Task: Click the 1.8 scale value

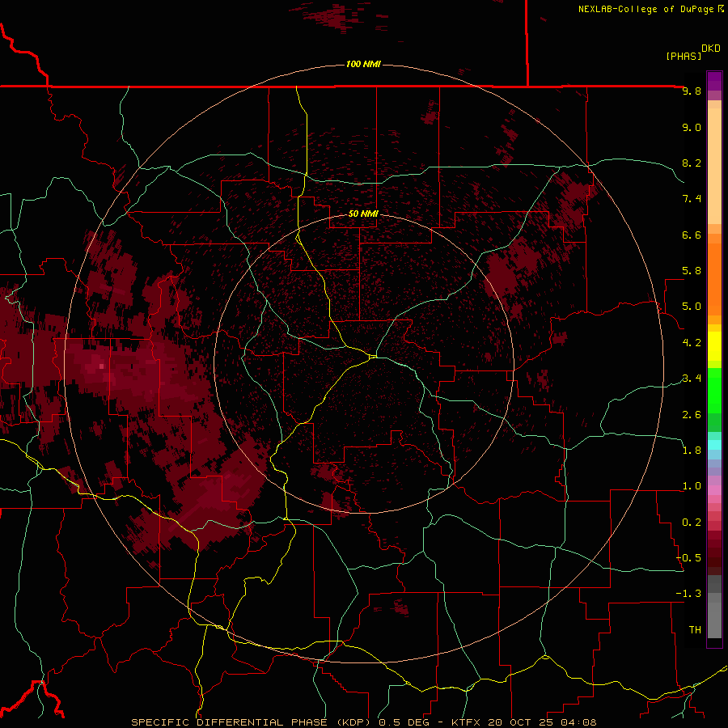Action: [692, 451]
